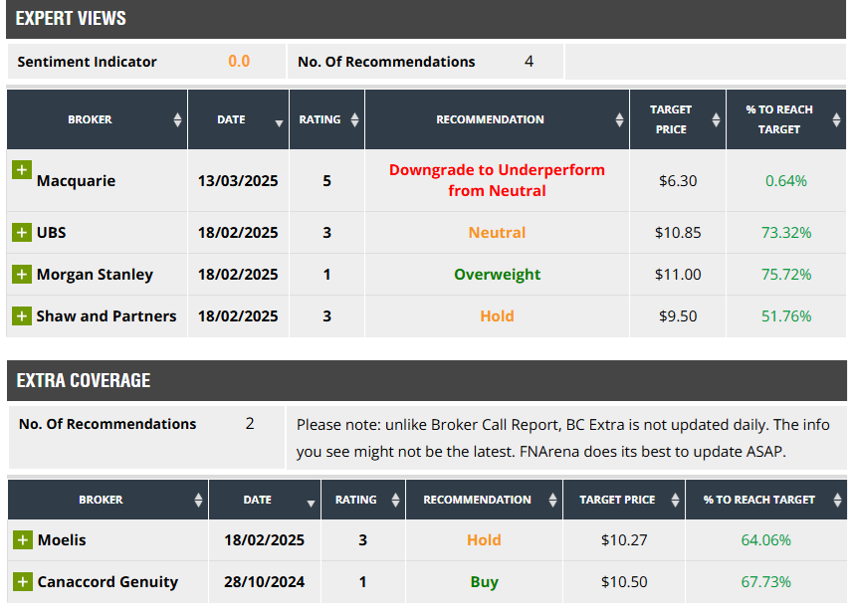Click the Morgan Stanley Overweight recommendation
Image resolution: width=853 pixels, height=616 pixels.
497,275
